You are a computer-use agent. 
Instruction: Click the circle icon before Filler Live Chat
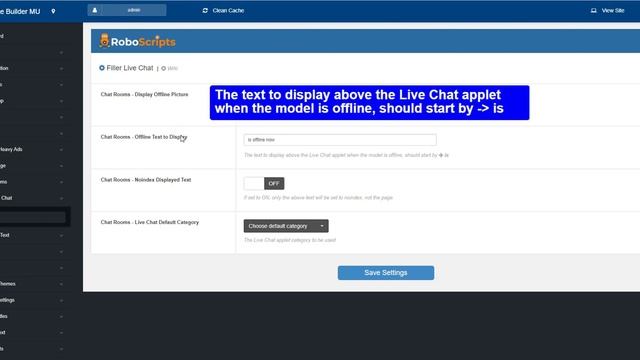pyautogui.click(x=102, y=68)
